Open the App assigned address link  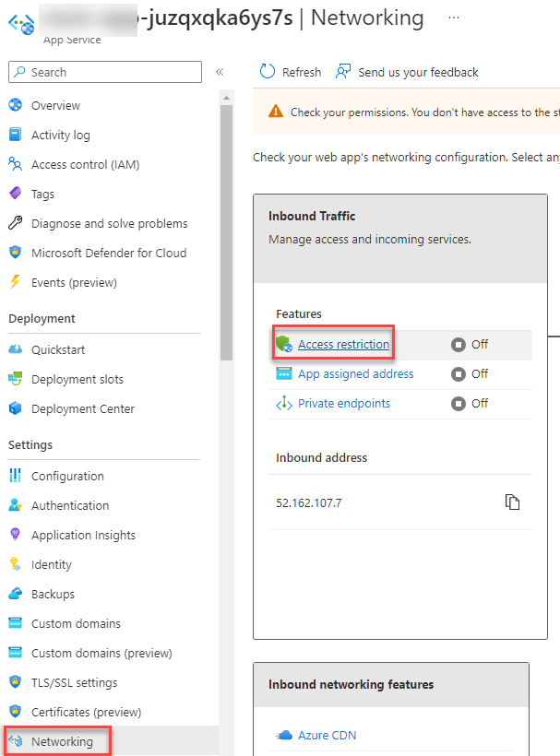click(x=355, y=373)
